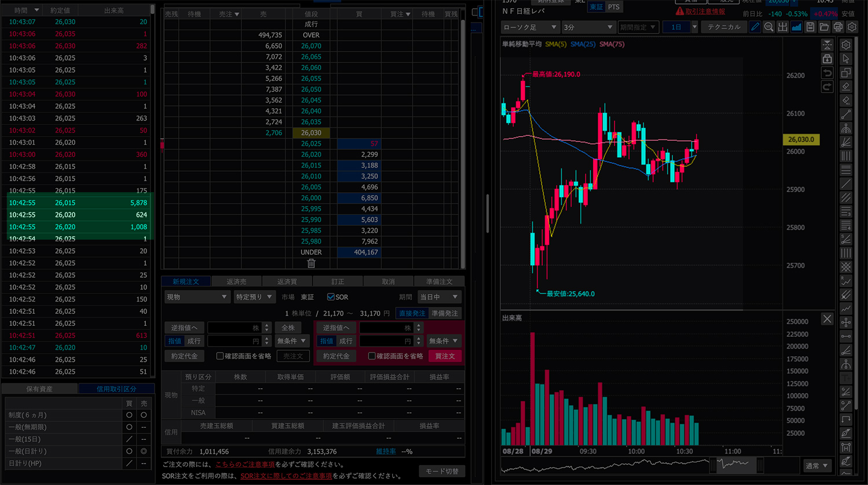Switch to the 保有資産 tab
The height and width of the screenshot is (485, 868).
pyautogui.click(x=39, y=389)
